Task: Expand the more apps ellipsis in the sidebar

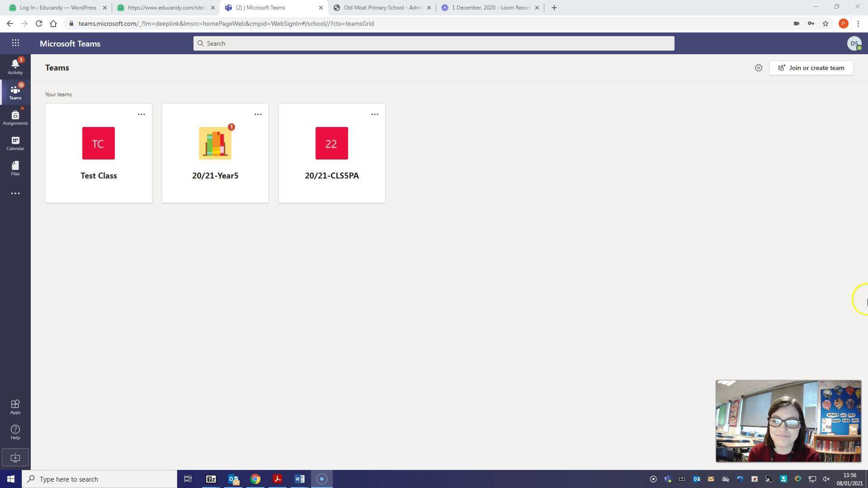Action: 15,193
